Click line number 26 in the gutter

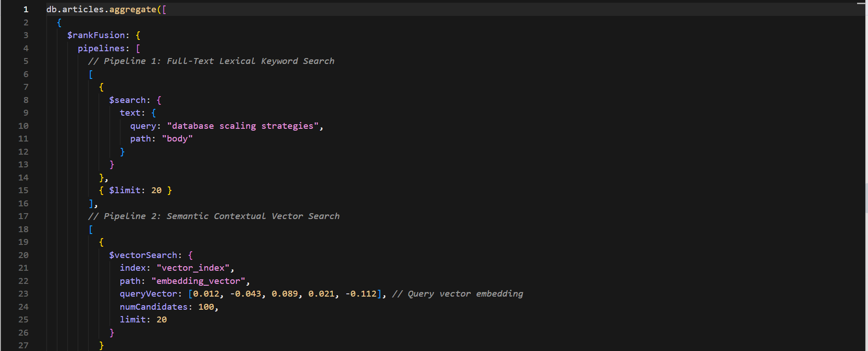pyautogui.click(x=23, y=333)
